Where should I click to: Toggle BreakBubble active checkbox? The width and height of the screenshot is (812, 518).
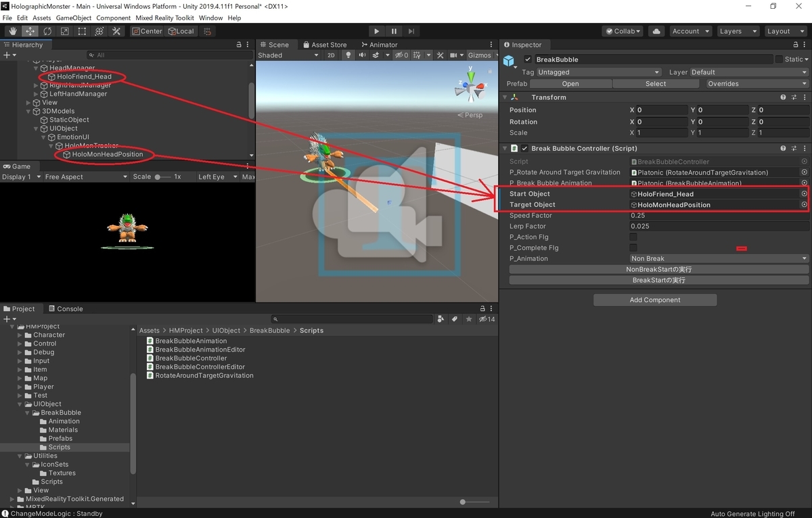528,60
